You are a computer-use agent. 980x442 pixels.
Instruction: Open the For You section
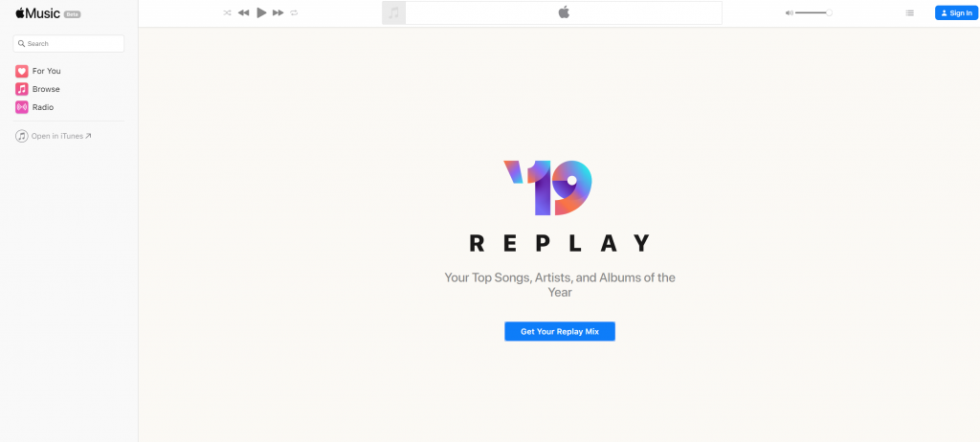(x=46, y=71)
